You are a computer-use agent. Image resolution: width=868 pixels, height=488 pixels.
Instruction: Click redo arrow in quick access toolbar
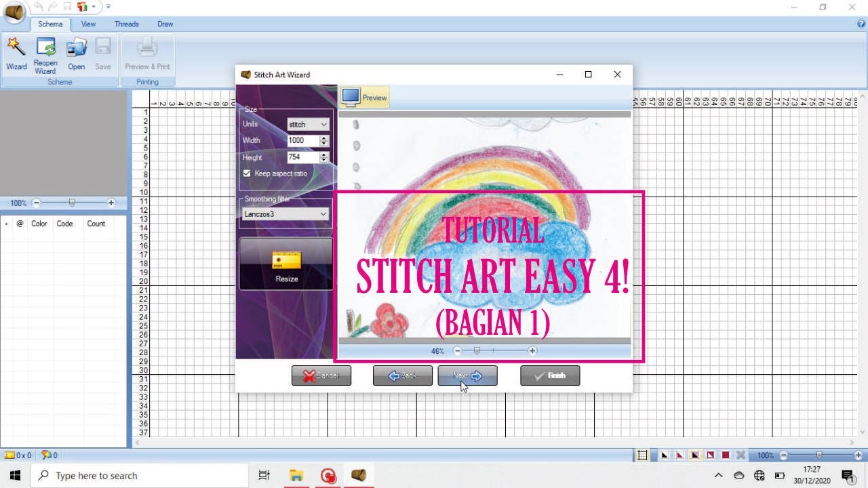click(53, 7)
